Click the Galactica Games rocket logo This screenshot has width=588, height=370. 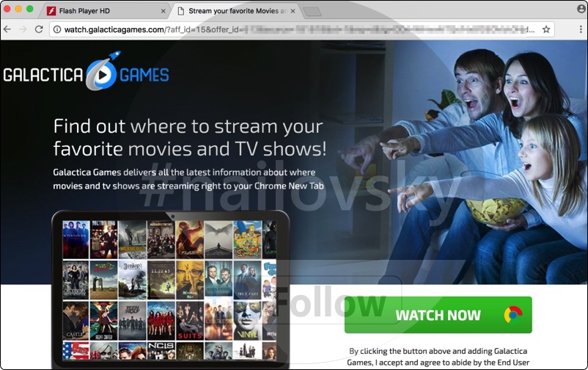(x=87, y=71)
